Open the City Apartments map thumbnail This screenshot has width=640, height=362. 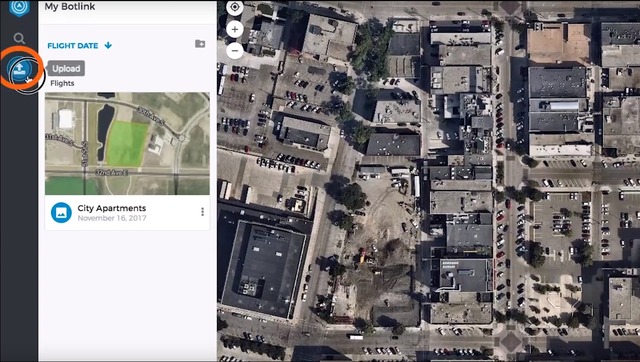point(127,143)
